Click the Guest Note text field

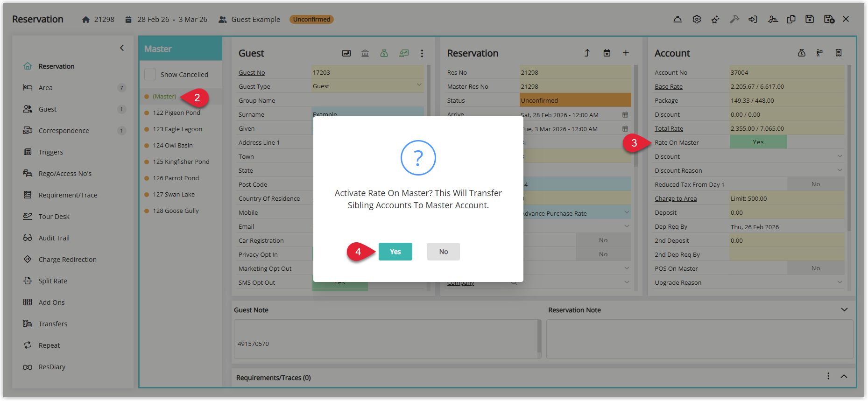click(386, 339)
